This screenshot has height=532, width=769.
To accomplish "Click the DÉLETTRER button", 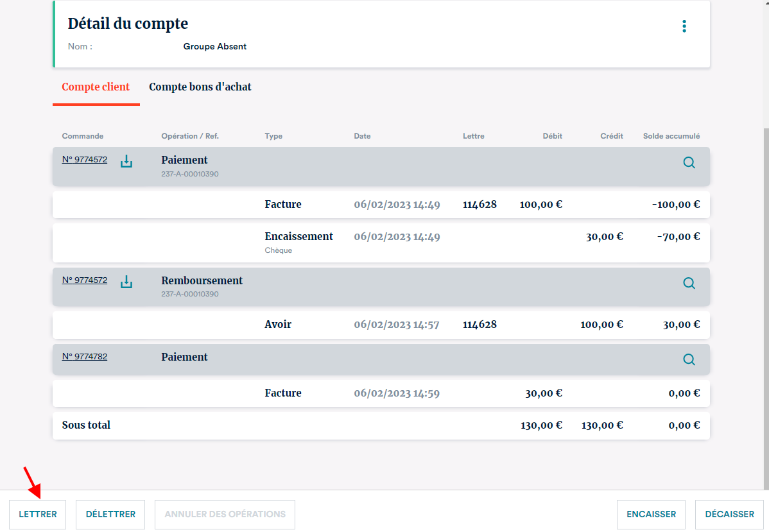I will point(110,514).
